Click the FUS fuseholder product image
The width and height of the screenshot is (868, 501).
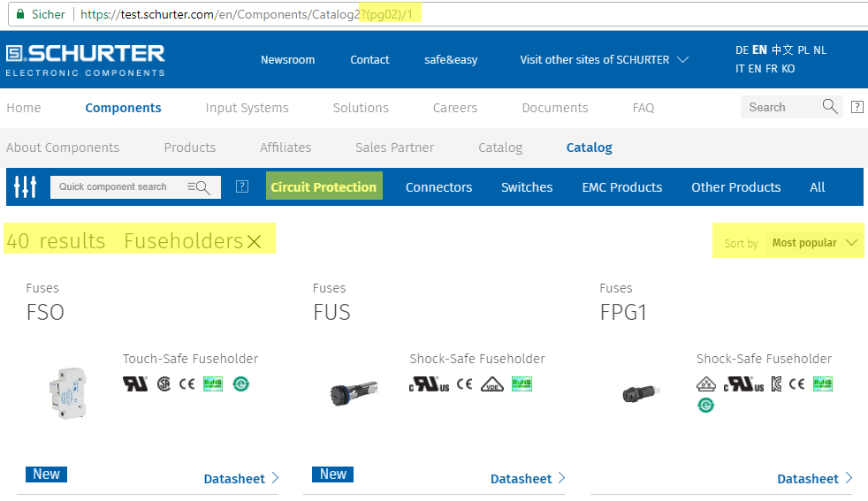(354, 393)
